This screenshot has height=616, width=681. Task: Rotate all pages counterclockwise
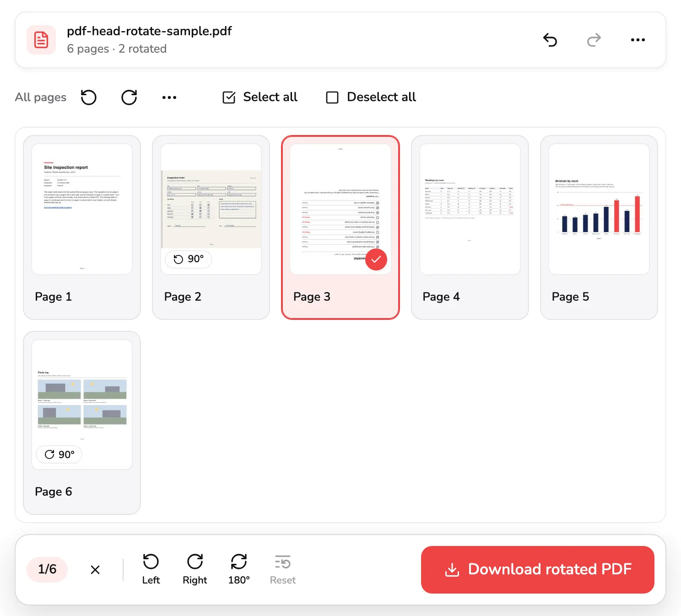tap(89, 97)
